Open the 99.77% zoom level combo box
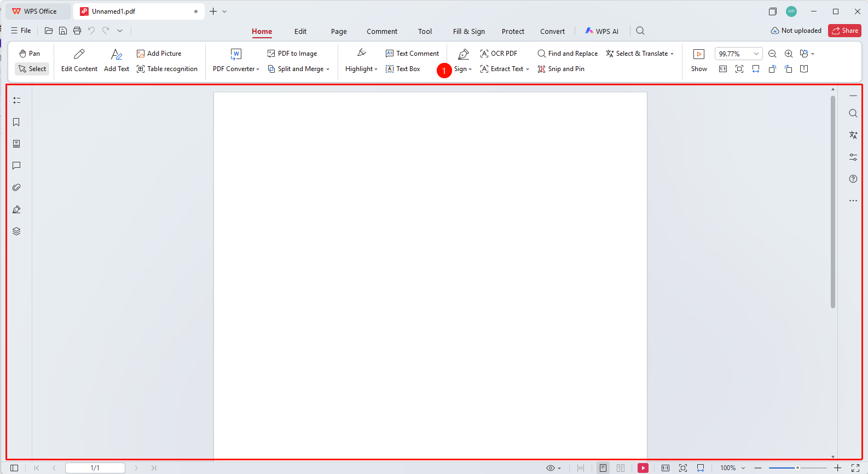The height and width of the screenshot is (474, 868). coord(738,54)
